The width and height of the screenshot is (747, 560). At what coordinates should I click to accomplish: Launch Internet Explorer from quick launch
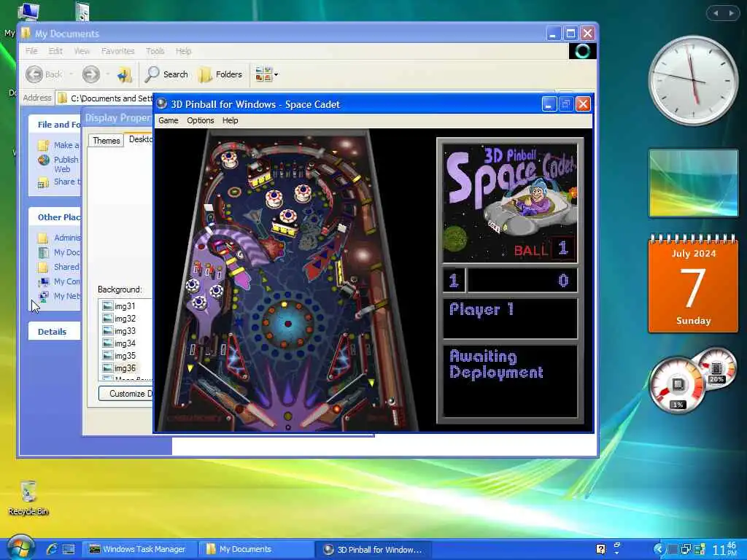coord(52,549)
